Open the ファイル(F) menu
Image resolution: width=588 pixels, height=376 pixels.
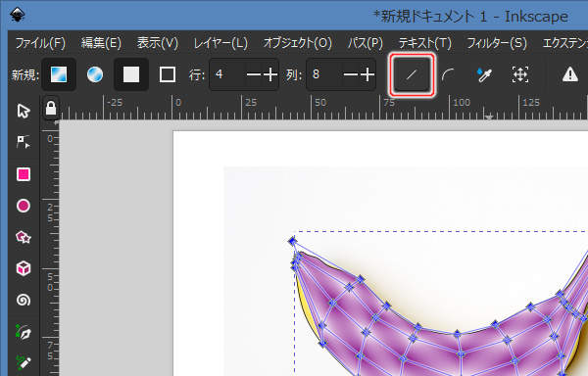click(40, 43)
